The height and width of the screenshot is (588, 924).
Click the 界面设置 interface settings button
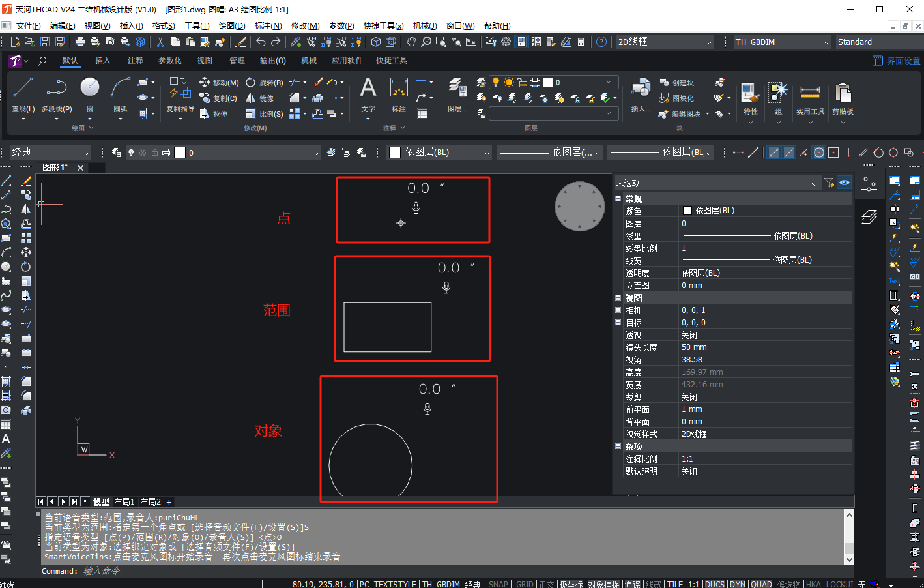(x=897, y=61)
